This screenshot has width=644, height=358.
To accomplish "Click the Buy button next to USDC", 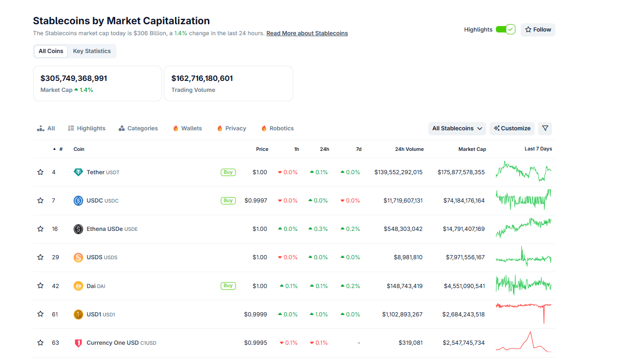I will 228,200.
